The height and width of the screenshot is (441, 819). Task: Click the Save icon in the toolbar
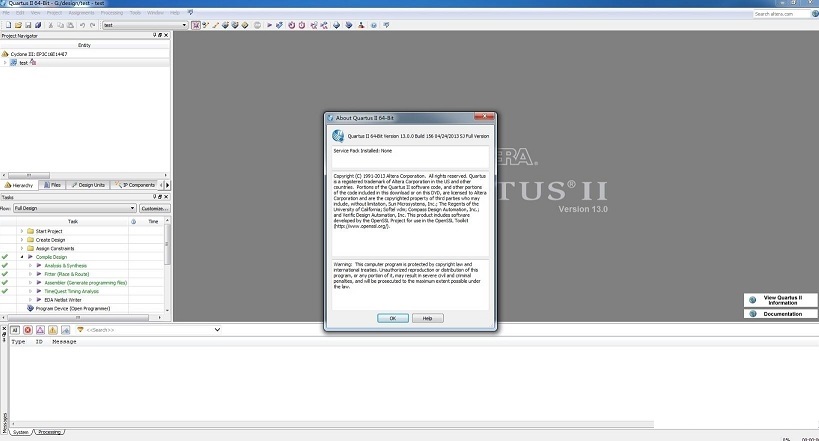[x=28, y=25]
